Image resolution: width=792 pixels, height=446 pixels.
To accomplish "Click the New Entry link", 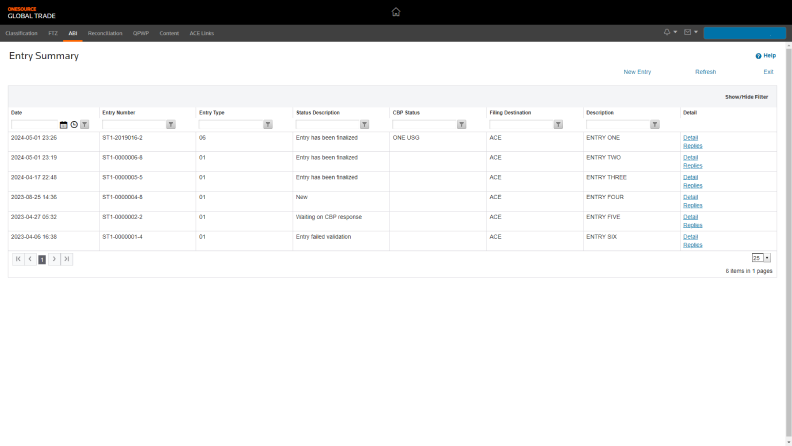I will coord(637,72).
